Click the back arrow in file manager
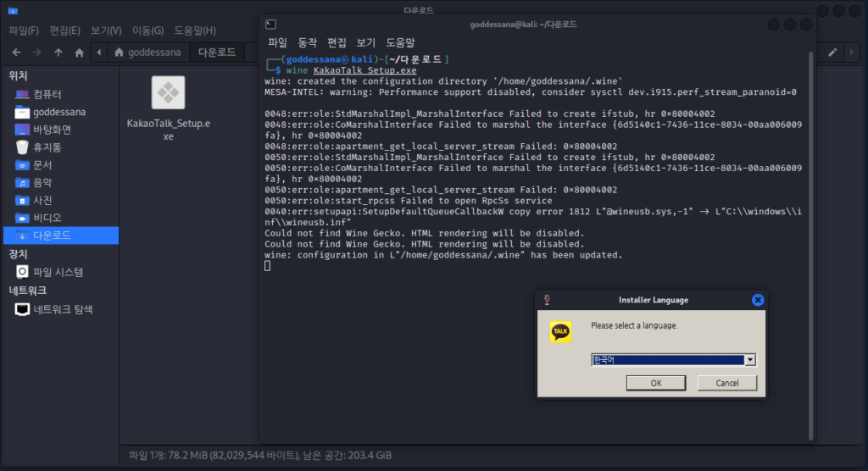Screen dimensions: 868x471 tap(17, 53)
